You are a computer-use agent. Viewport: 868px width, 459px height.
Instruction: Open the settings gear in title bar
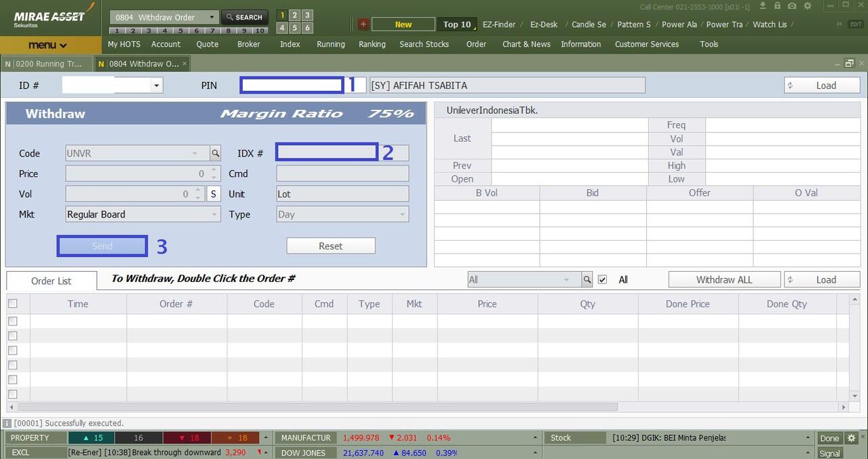tap(807, 6)
